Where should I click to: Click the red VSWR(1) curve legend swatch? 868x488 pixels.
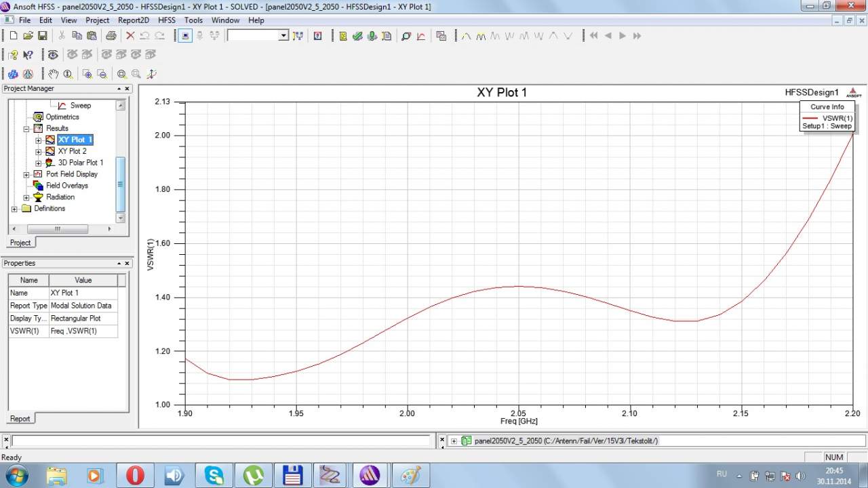point(810,118)
